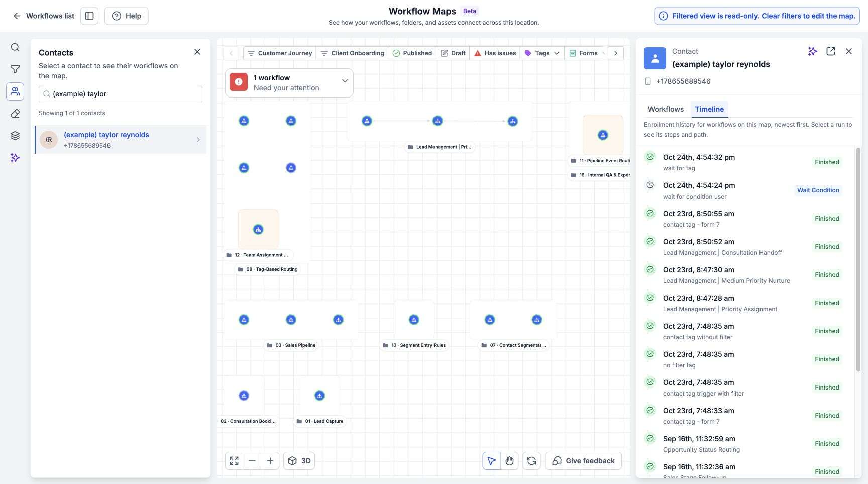Close the Contacts panel

tap(197, 52)
